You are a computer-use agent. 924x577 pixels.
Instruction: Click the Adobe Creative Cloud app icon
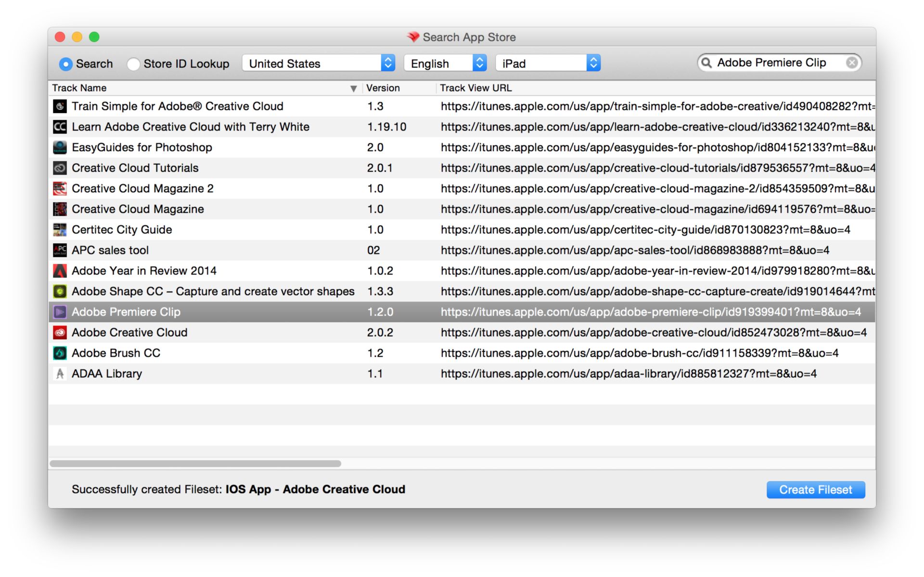tap(60, 333)
